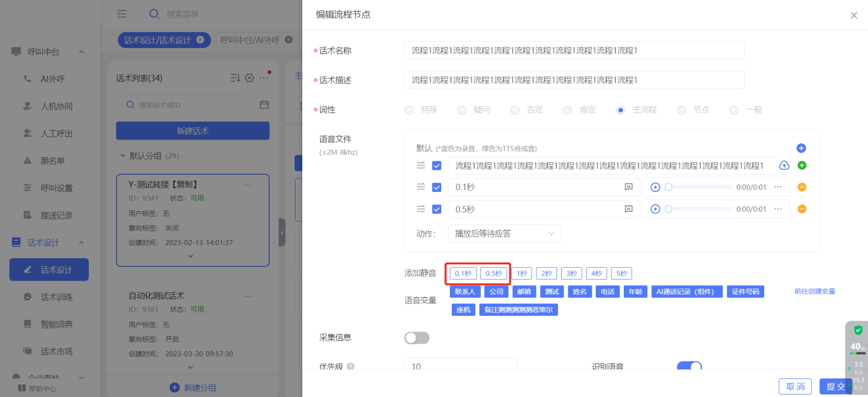The height and width of the screenshot is (397, 868).
Task: Click the drag handle of the 0.5秒 row
Action: tap(421, 209)
